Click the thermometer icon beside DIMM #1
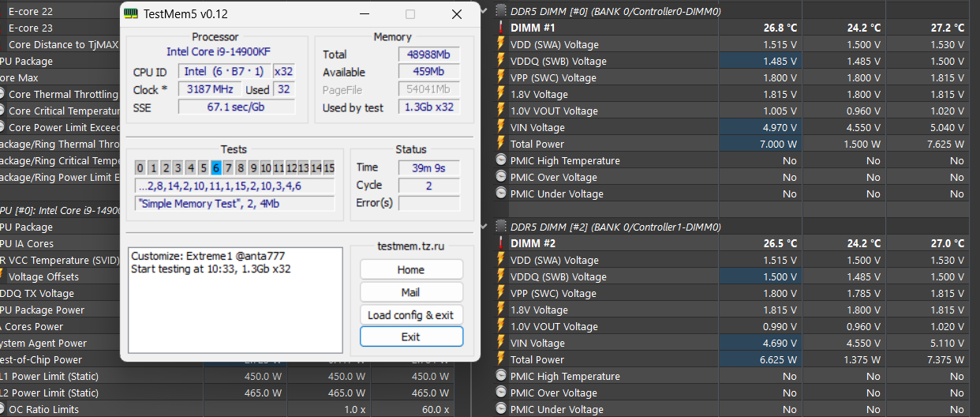Viewport: 980px width, 417px height. pyautogui.click(x=500, y=28)
